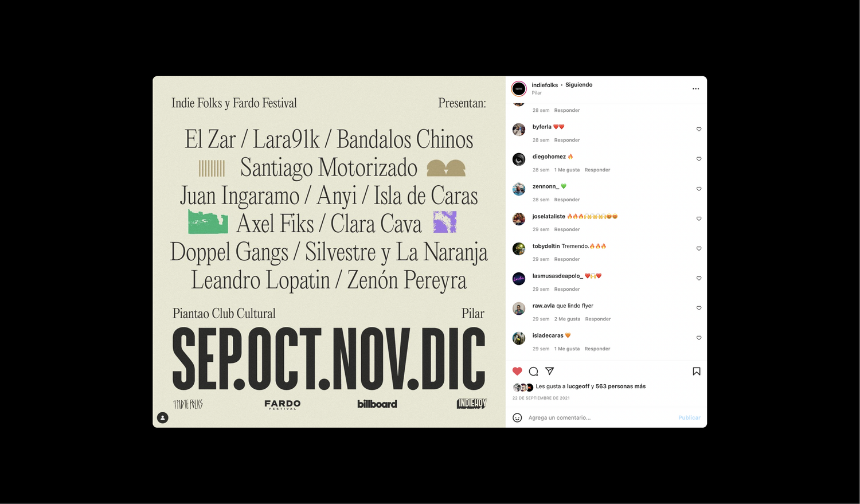Reply to tobydeltin's comment
Image resolution: width=860 pixels, height=504 pixels.
(x=567, y=259)
